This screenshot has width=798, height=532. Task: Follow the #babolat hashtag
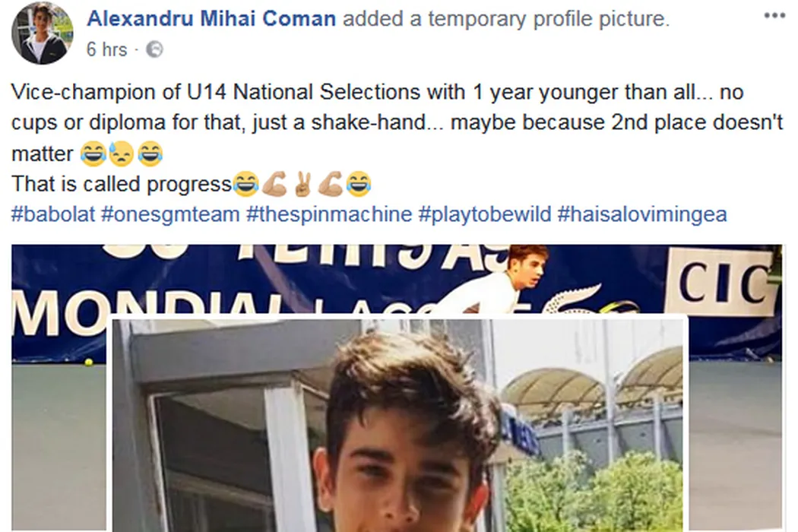coord(53,214)
